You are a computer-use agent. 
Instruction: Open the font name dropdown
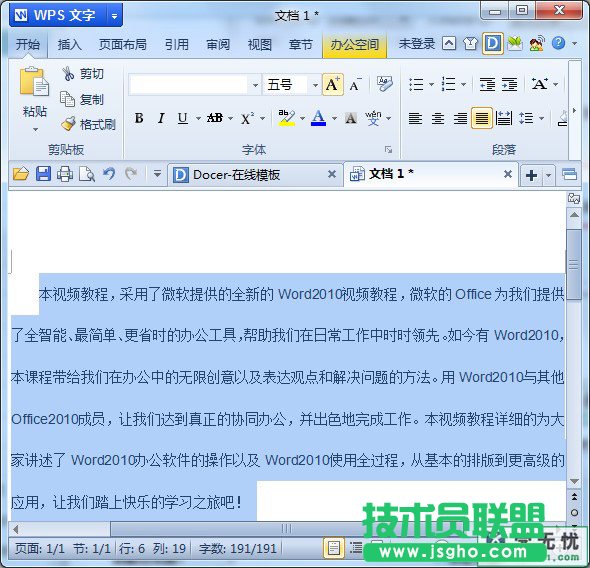tap(255, 85)
